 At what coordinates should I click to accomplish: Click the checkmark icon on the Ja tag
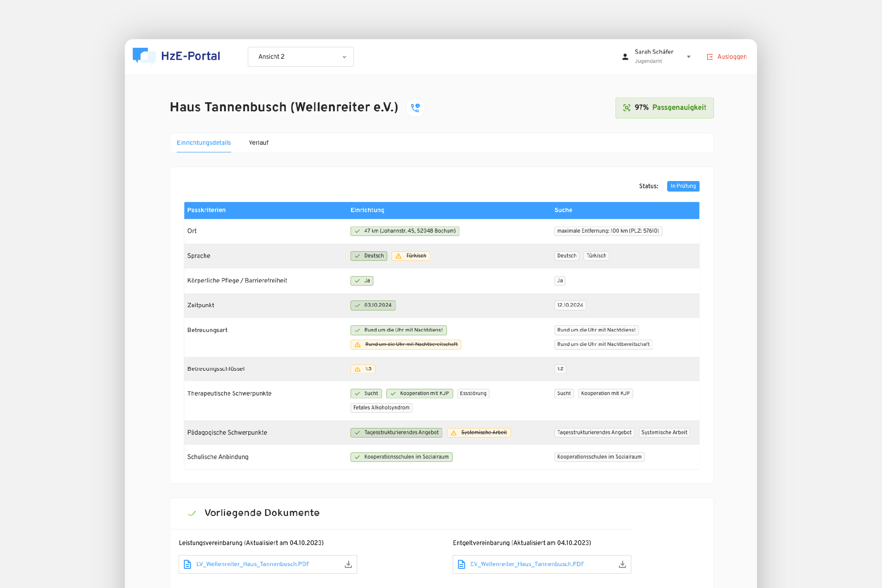[358, 281]
